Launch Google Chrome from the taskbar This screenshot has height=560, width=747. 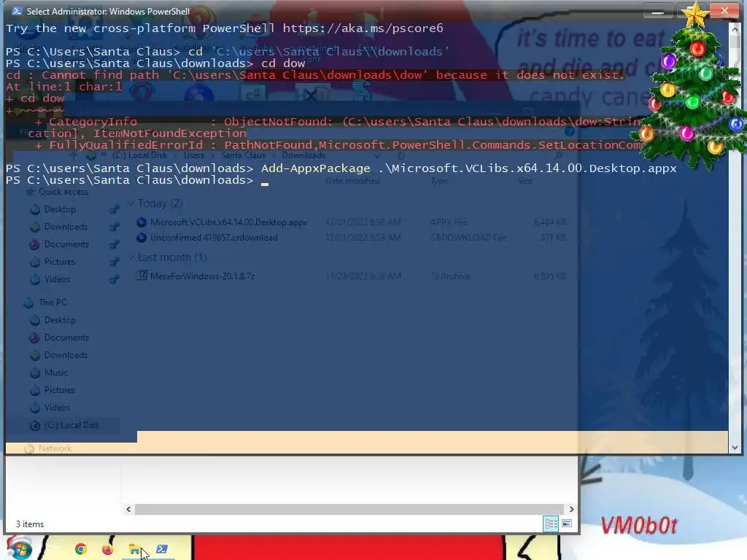tap(81, 549)
